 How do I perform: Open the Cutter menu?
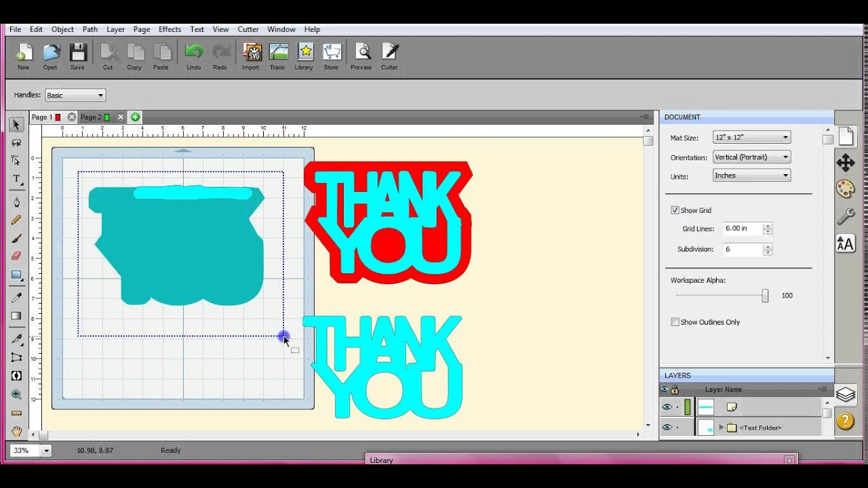pos(248,29)
